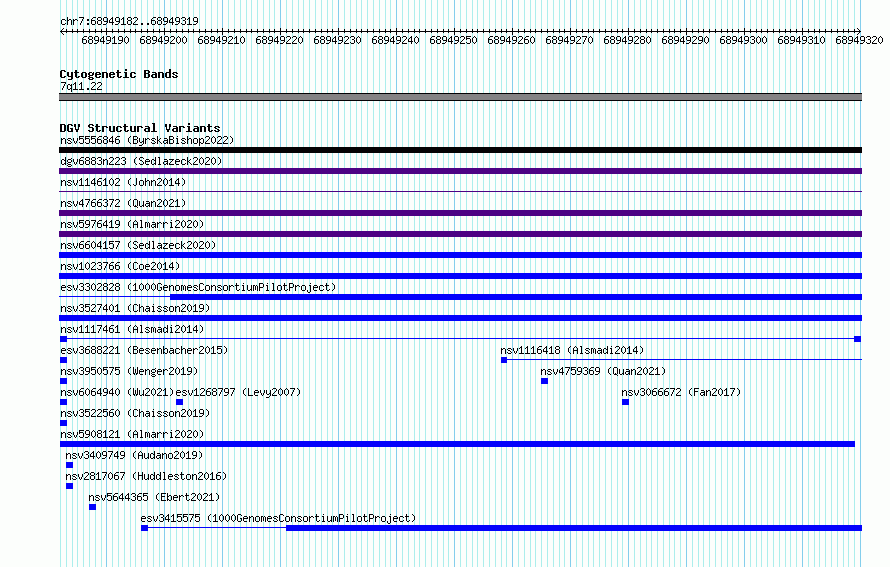
Task: Click the 7q11.22 band label
Action: click(x=81, y=86)
